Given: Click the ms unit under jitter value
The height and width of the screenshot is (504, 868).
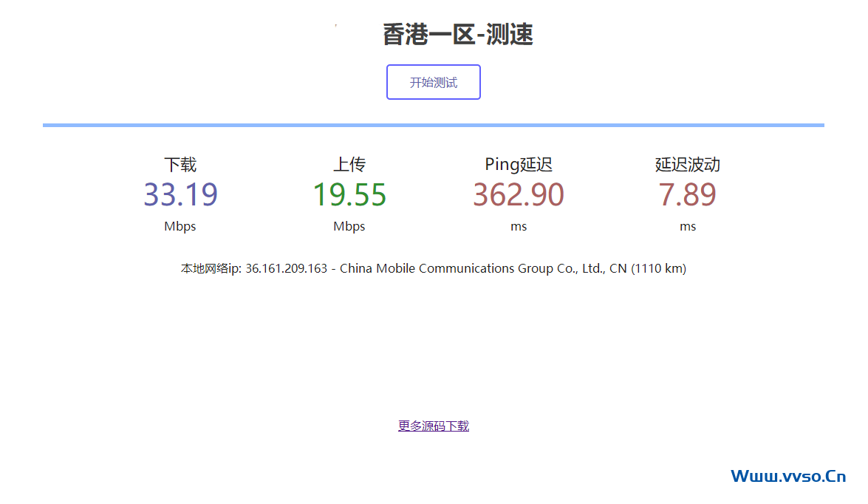Looking at the screenshot, I should pos(688,226).
